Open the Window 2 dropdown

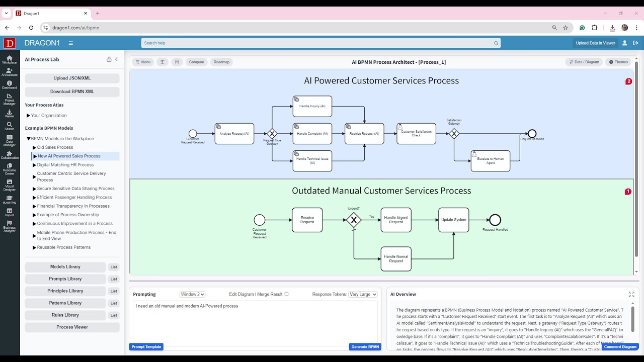click(192, 294)
